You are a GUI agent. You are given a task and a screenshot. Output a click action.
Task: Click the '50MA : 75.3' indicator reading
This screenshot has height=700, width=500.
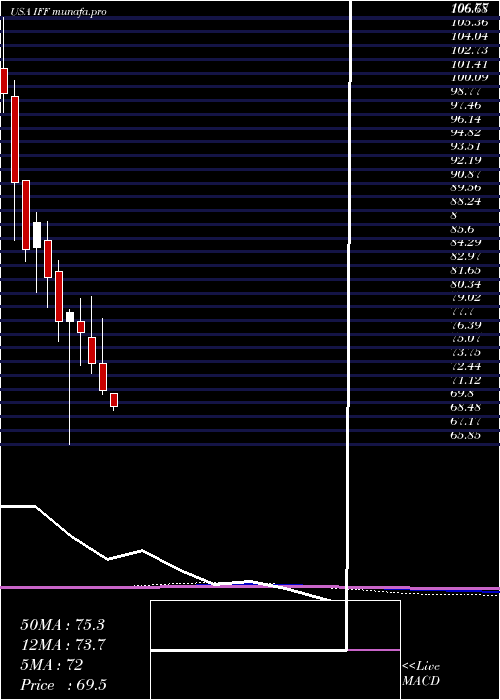point(62,625)
